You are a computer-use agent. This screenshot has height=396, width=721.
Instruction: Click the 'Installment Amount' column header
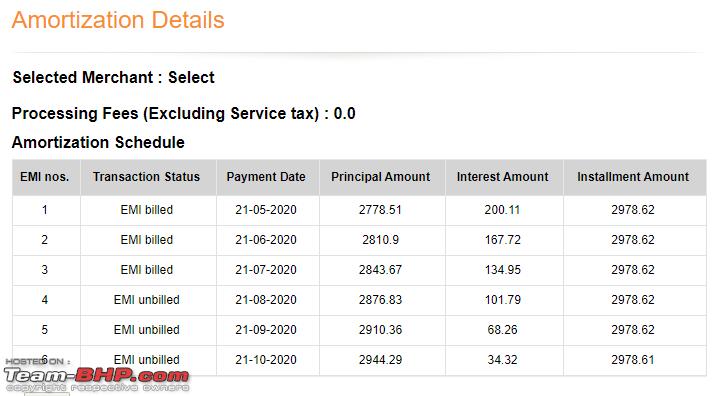[x=633, y=177]
